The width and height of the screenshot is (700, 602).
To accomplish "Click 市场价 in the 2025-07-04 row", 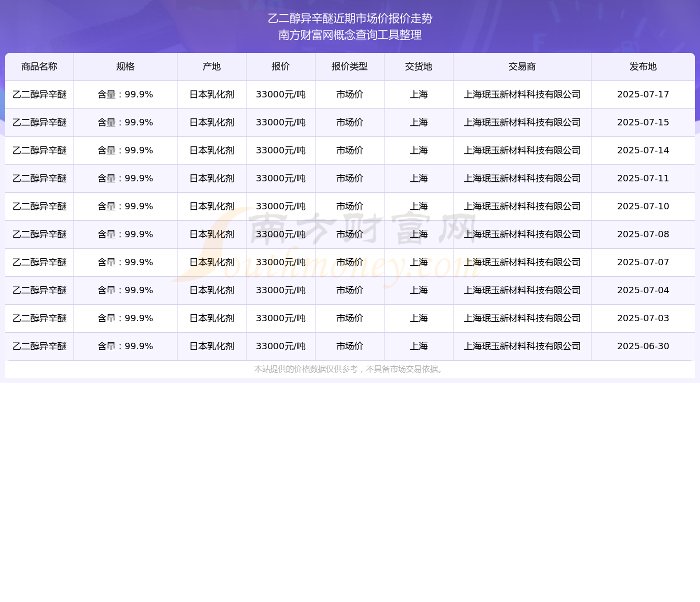I will point(349,290).
